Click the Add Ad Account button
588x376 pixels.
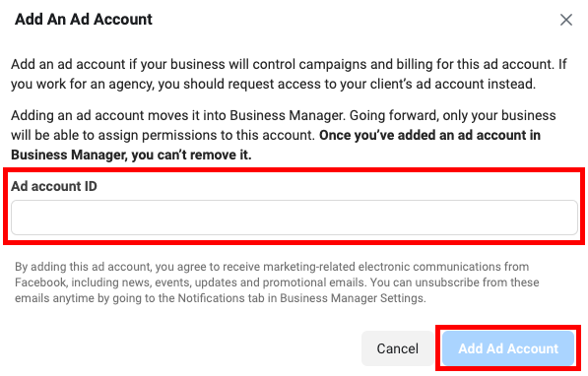tap(508, 348)
